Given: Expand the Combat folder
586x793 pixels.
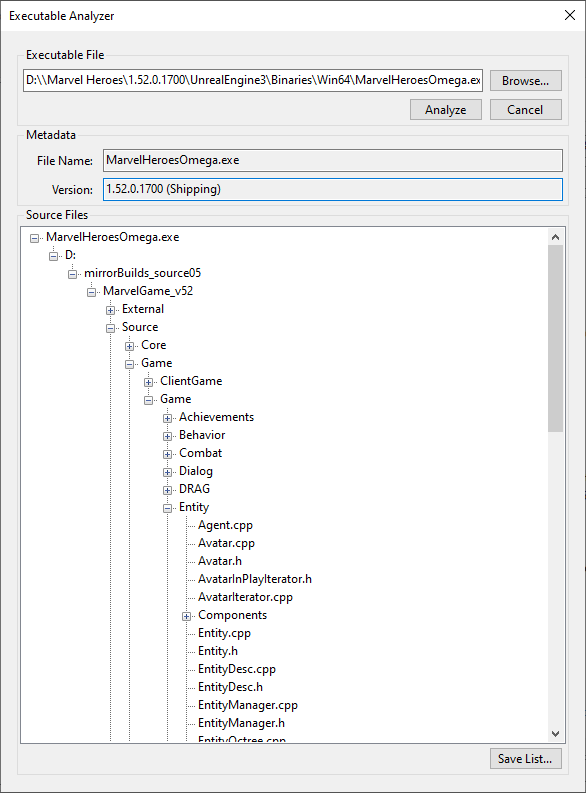Looking at the screenshot, I should (x=167, y=454).
